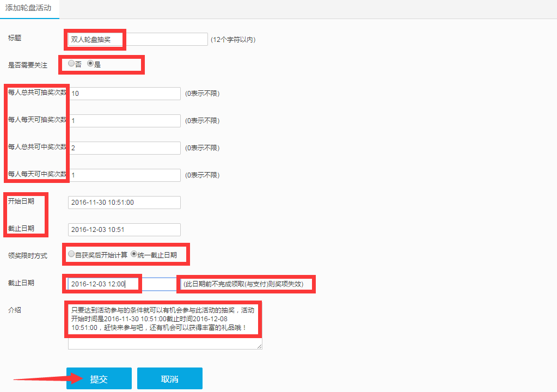Image resolution: width=557 pixels, height=392 pixels.
Task: Click the 每人每天可抽奖次数 field
Action: 124,121
